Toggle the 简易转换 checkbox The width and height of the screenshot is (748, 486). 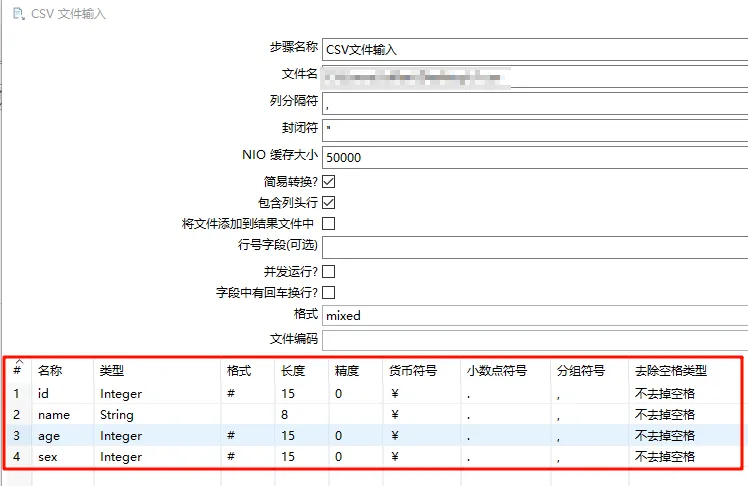[328, 182]
